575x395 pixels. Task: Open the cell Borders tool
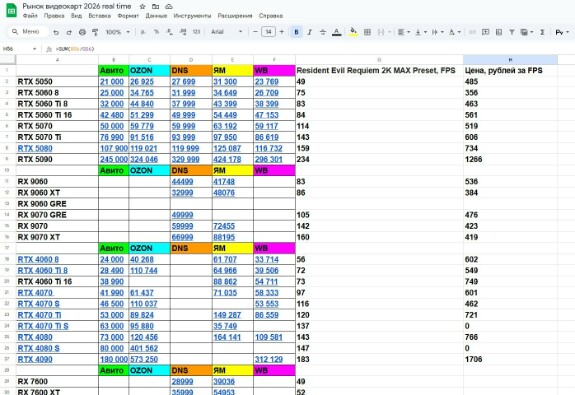tap(367, 32)
